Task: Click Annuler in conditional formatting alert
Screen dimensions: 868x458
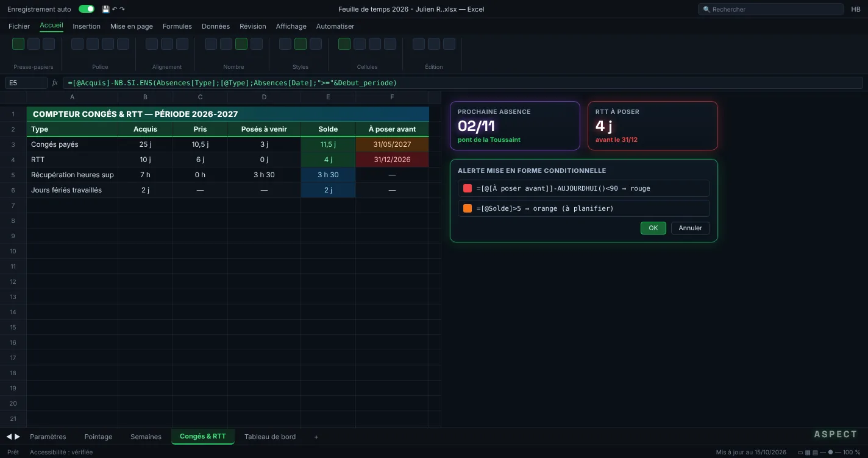Action: (691, 228)
